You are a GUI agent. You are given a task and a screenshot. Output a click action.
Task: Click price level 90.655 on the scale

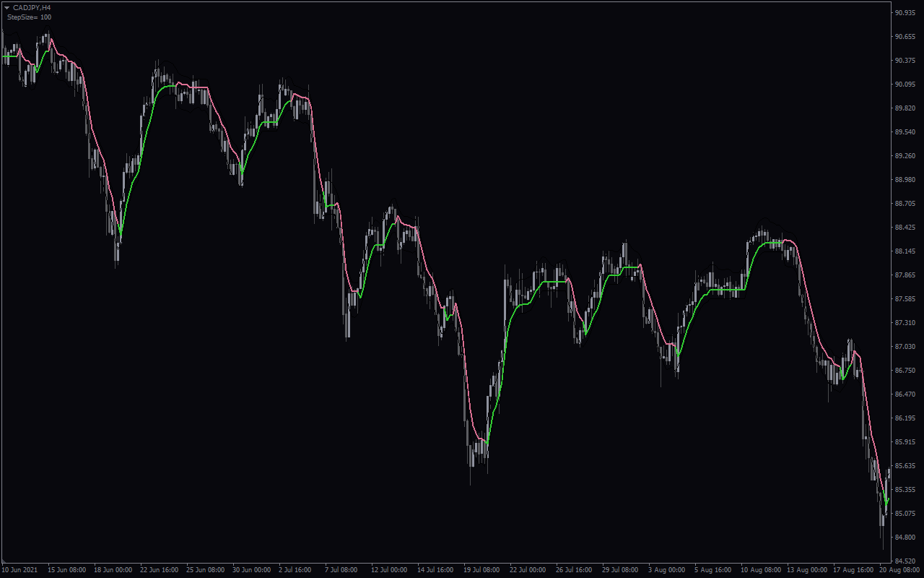905,37
